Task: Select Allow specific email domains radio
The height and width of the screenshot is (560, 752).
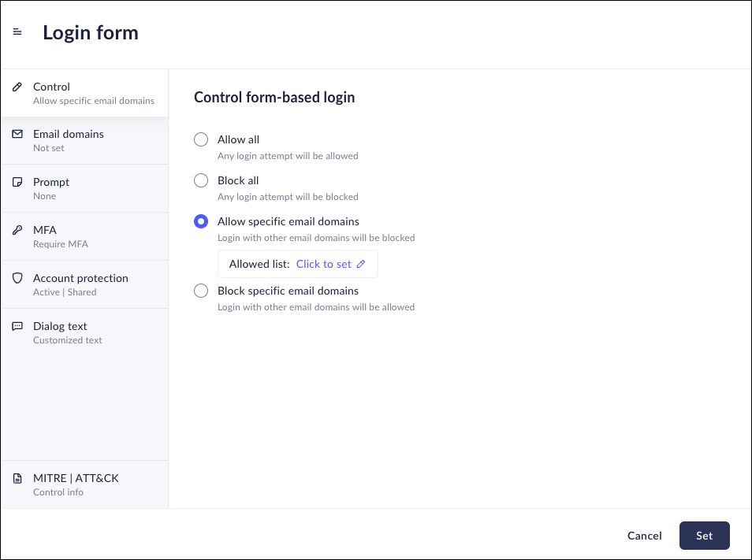Action: coord(201,221)
